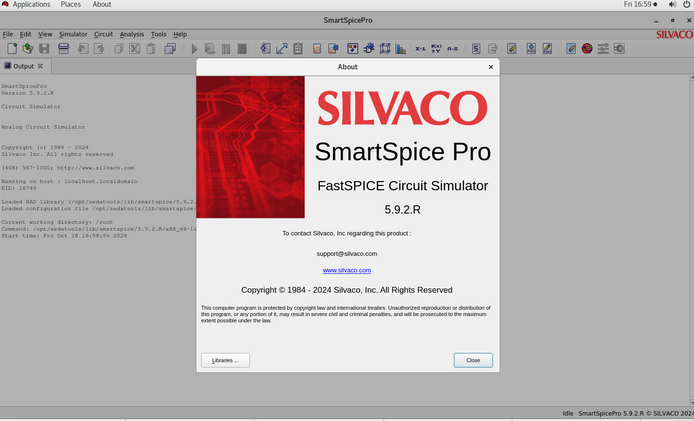Click the square frame circuit icon

pyautogui.click(x=385, y=49)
